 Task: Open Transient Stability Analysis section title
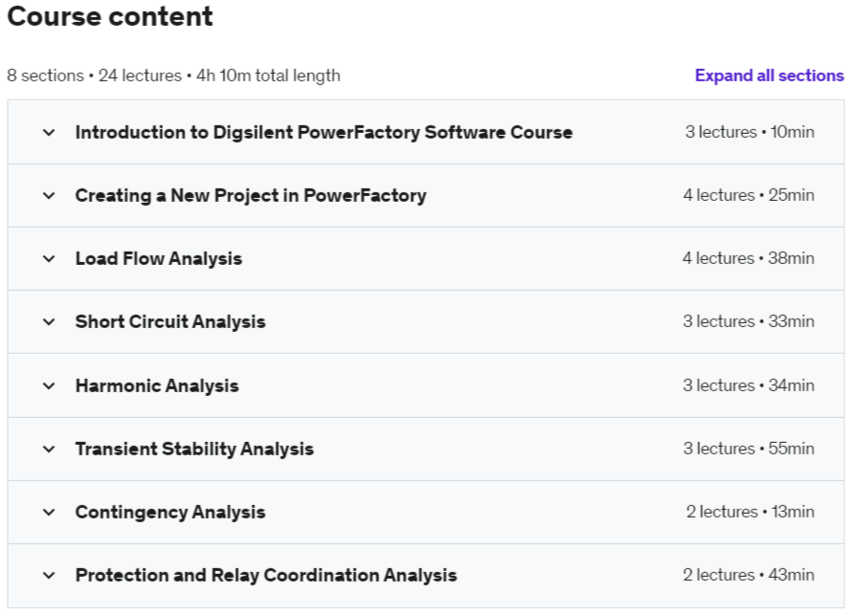pos(194,449)
